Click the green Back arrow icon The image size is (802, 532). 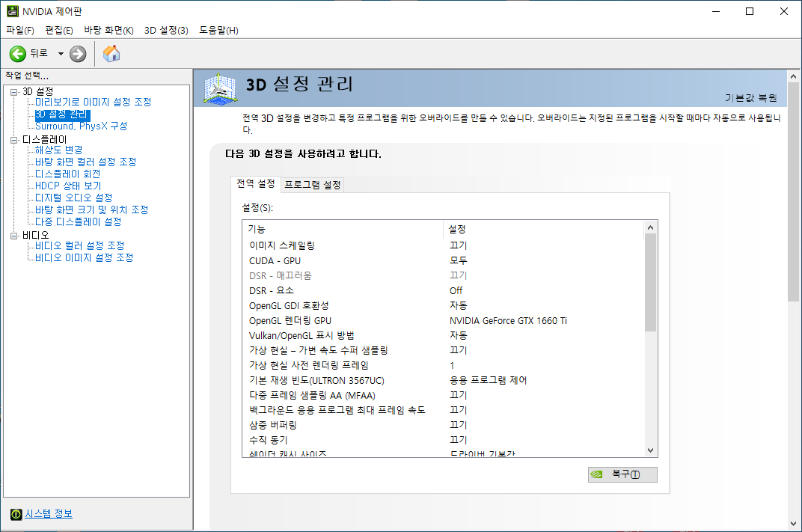click(17, 54)
